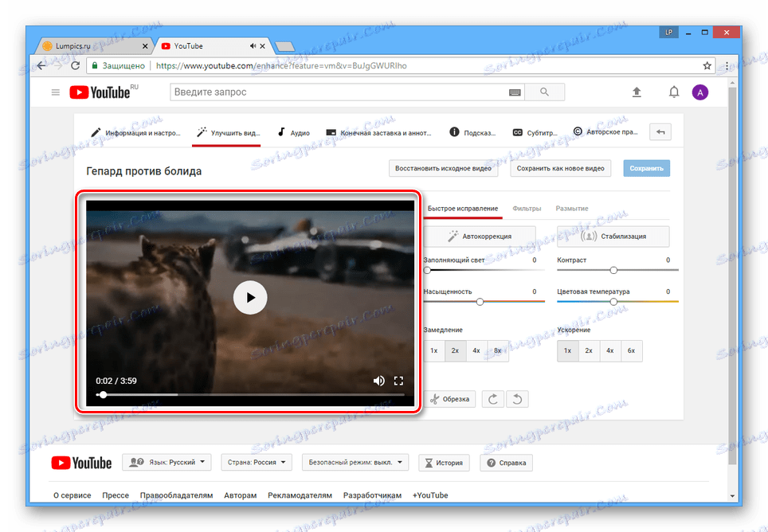Rotate the video counterclockwise
Image resolution: width=768 pixels, height=532 pixels.
click(517, 399)
